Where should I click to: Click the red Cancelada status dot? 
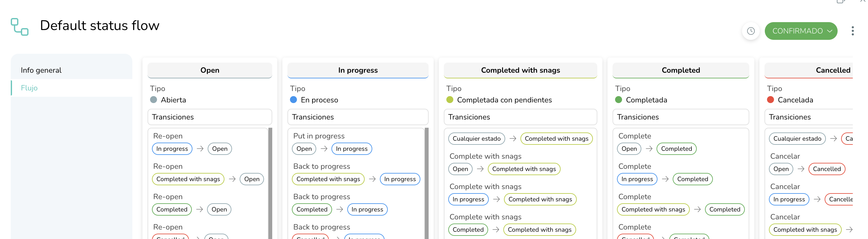tap(770, 100)
